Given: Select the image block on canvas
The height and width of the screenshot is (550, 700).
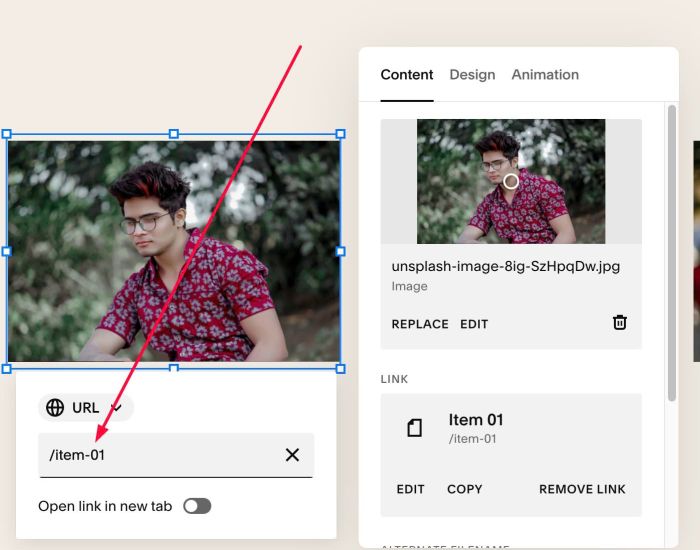Looking at the screenshot, I should tap(174, 251).
